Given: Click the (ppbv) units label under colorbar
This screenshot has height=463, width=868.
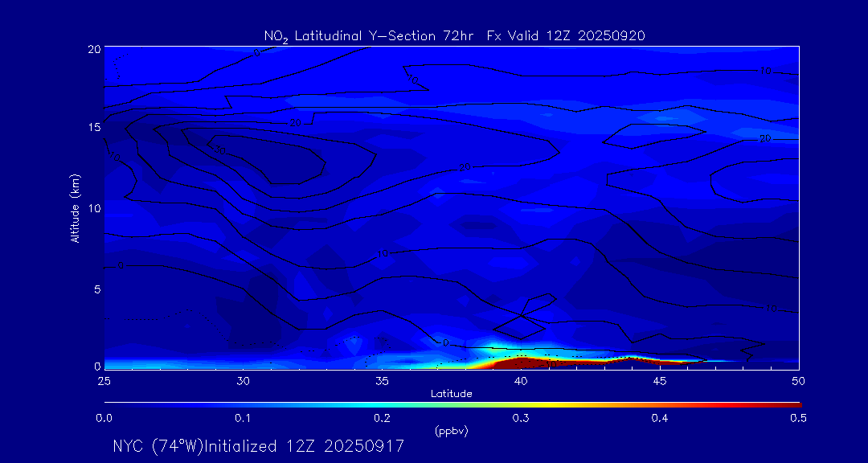Looking at the screenshot, I should pyautogui.click(x=451, y=431).
